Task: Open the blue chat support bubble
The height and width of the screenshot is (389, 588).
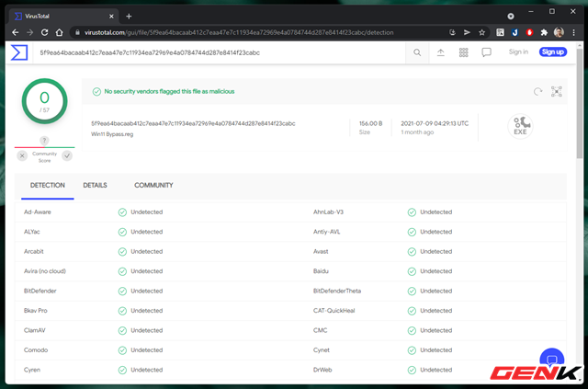Action: (x=551, y=360)
